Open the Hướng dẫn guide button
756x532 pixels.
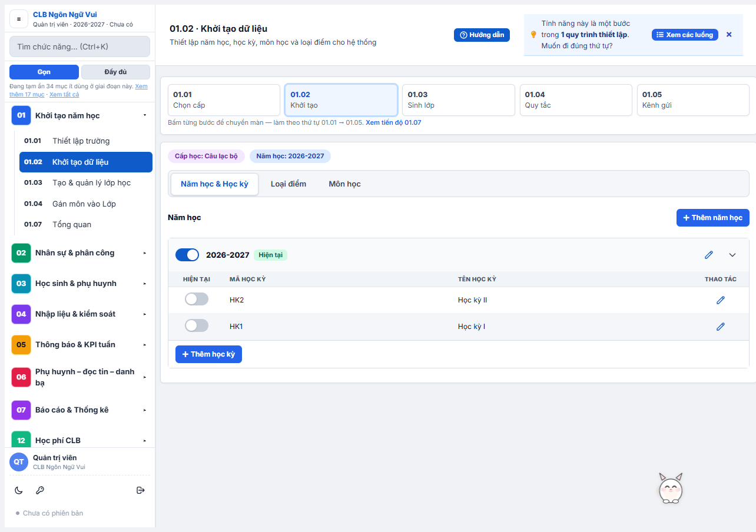(482, 35)
